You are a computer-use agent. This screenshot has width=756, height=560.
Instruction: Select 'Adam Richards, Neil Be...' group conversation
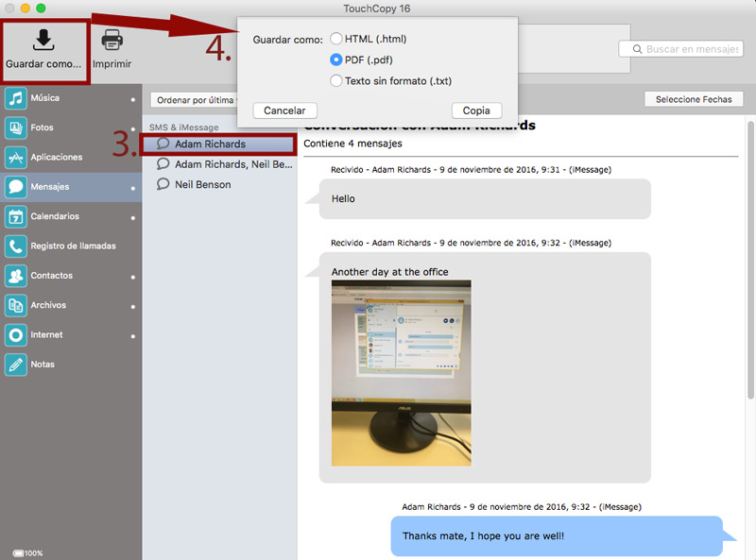pyautogui.click(x=220, y=164)
